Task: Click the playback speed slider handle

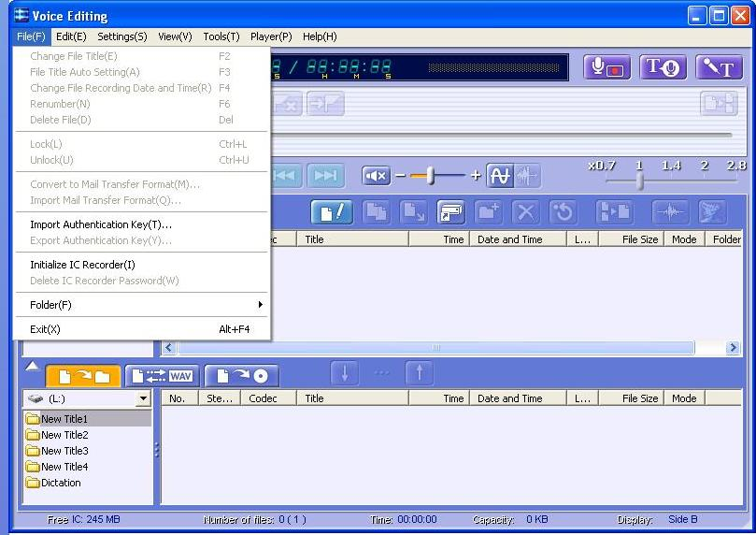Action: coord(640,181)
